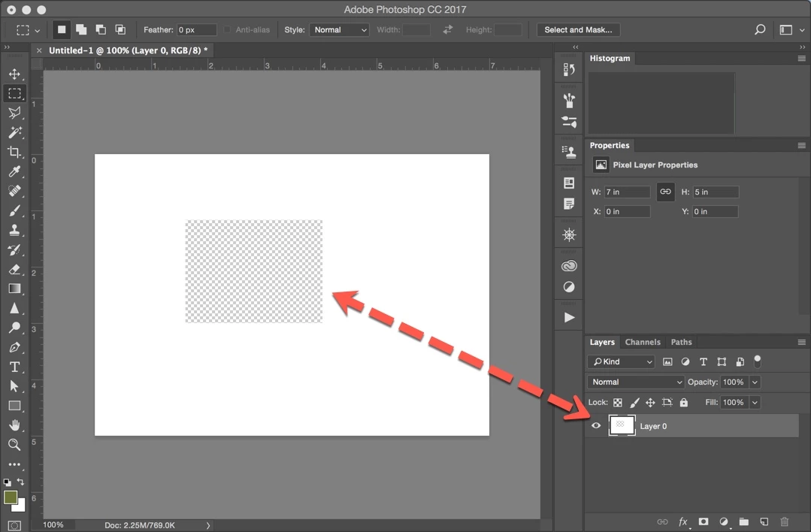Switch to the Paths tab
The width and height of the screenshot is (811, 532).
point(681,342)
